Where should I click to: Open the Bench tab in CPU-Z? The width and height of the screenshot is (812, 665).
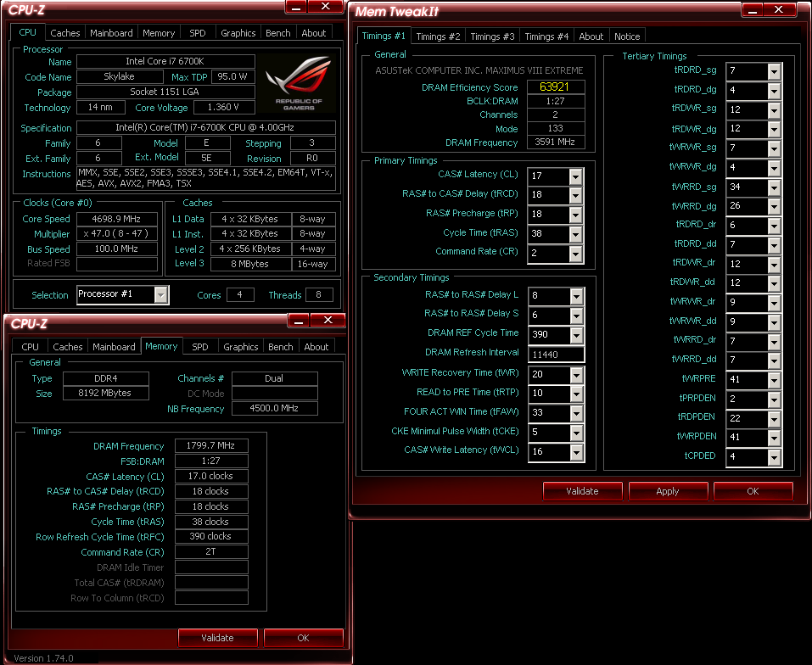[x=278, y=33]
